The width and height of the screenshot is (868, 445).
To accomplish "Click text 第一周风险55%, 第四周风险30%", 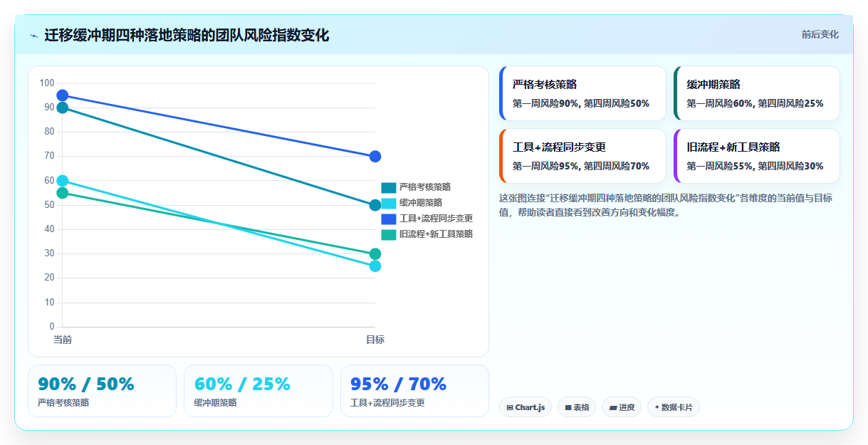I will coord(755,166).
